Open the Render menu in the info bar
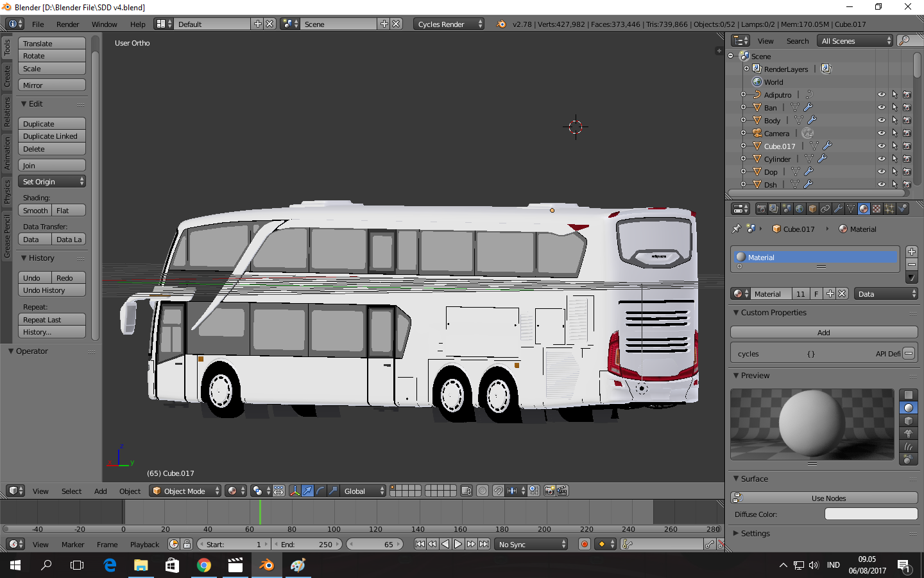The image size is (924, 578). 68,24
